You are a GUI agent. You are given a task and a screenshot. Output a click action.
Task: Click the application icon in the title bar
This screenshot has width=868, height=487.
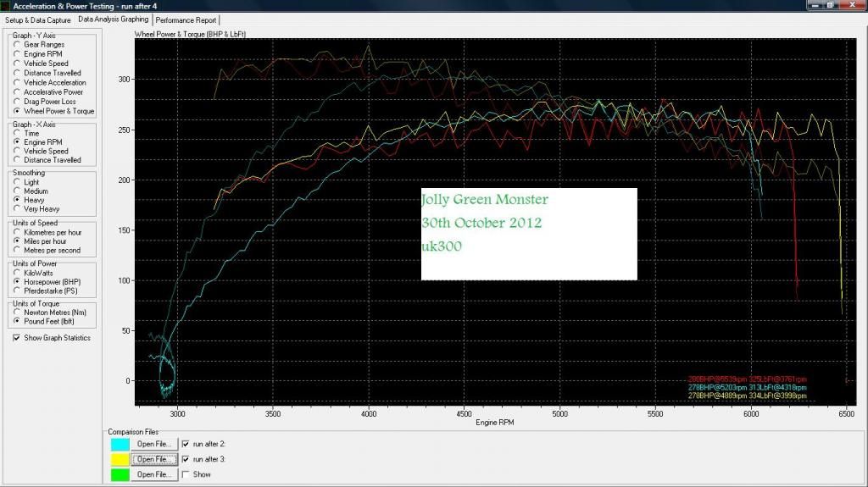[6, 6]
